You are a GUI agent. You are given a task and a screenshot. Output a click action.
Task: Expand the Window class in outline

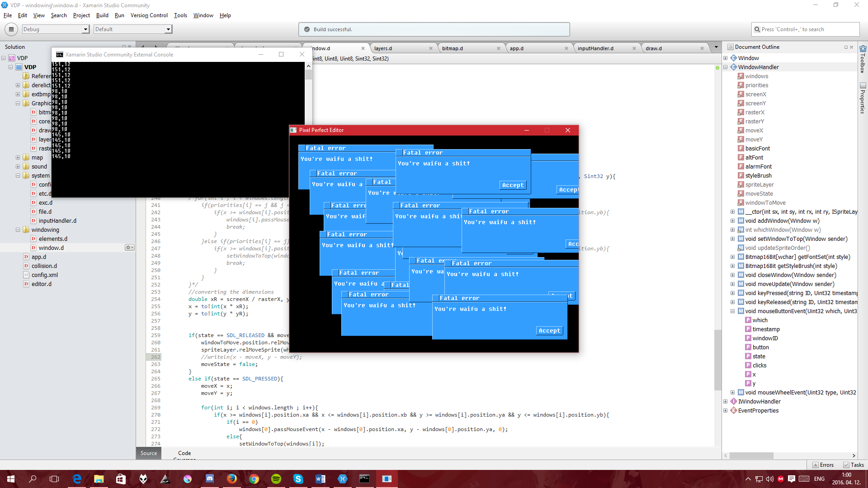pyautogui.click(x=726, y=58)
